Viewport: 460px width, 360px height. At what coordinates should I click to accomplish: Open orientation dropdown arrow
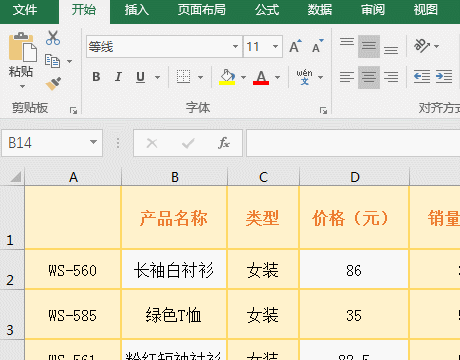coord(436,46)
